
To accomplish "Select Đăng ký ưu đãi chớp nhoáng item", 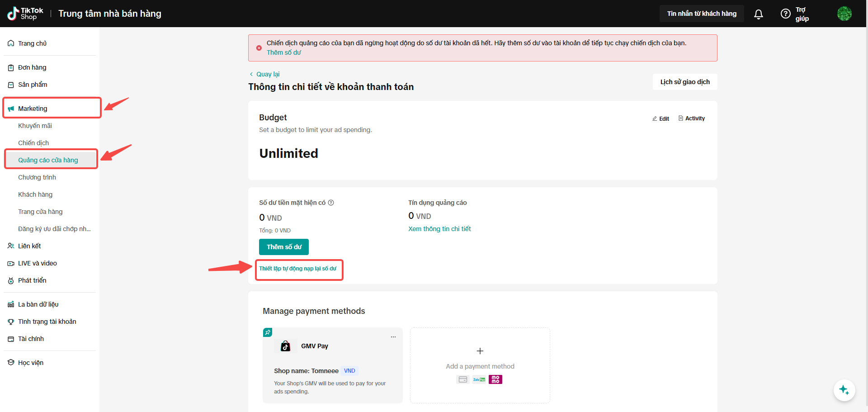I will pos(54,229).
